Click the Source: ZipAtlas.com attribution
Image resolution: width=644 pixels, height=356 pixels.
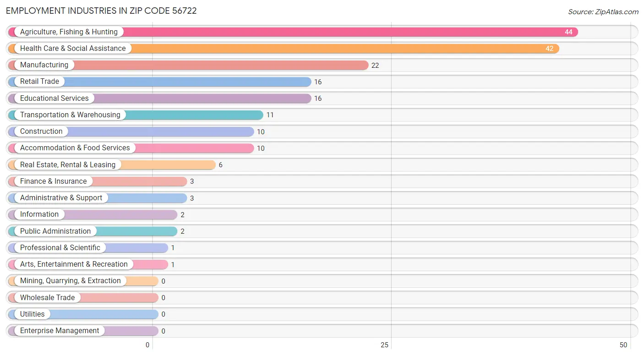[603, 12]
